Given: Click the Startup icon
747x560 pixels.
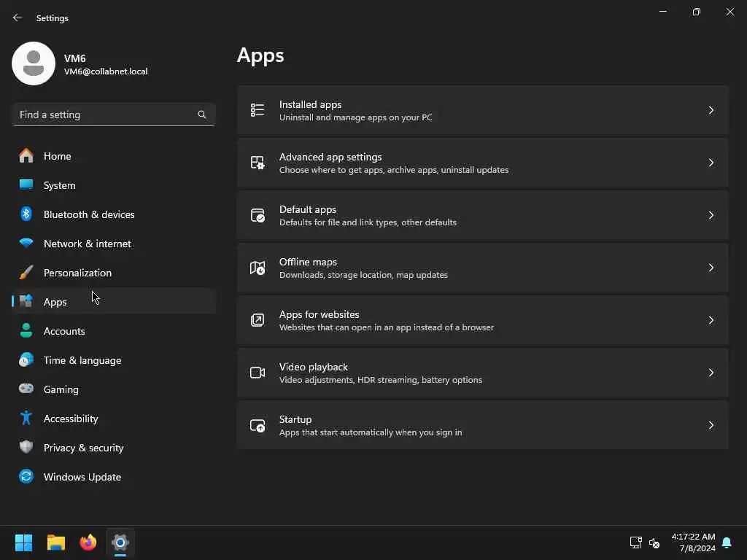Looking at the screenshot, I should click(258, 425).
